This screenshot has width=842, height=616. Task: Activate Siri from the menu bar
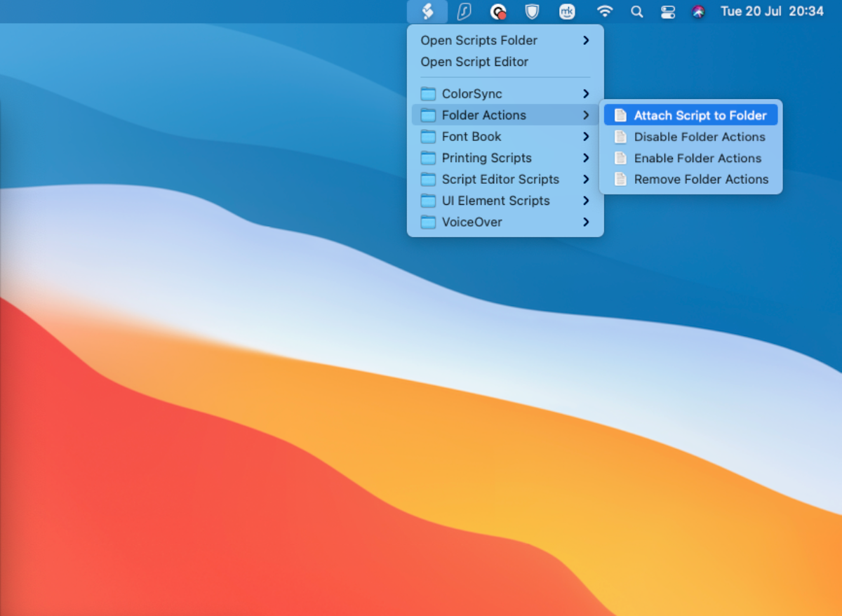pyautogui.click(x=698, y=11)
